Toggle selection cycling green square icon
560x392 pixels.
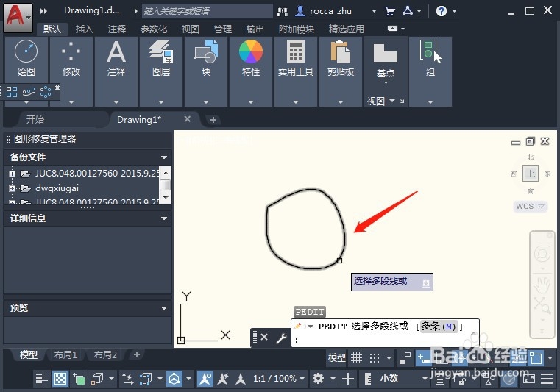pyautogui.click(x=79, y=379)
